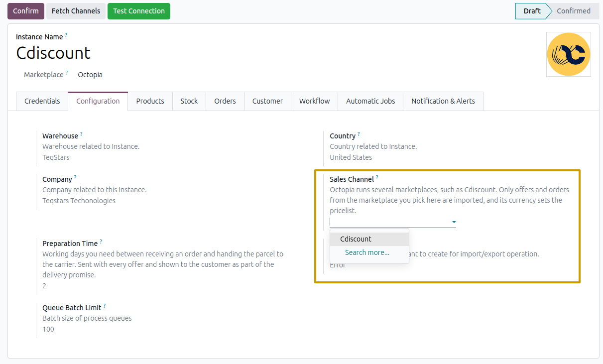Screen dimensions: 603x364
Task: Click Teqstars Techonologies company value
Action: pyautogui.click(x=79, y=201)
